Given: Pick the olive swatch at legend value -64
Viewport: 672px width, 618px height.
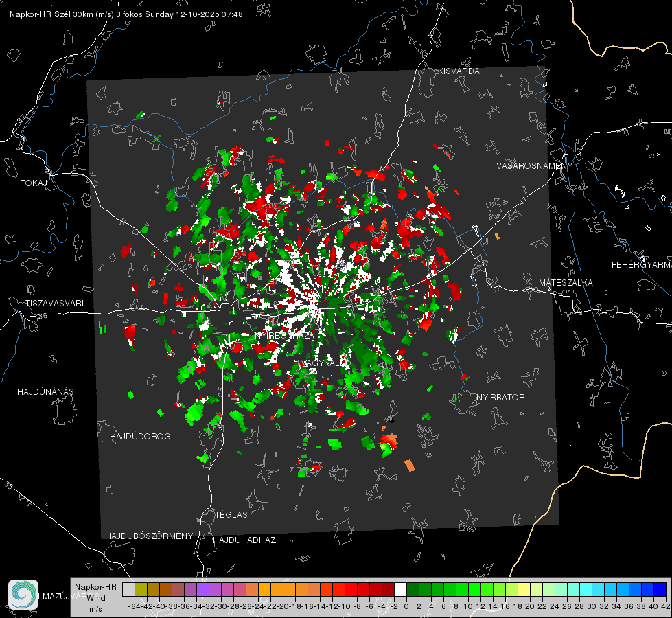Looking at the screenshot, I should pyautogui.click(x=141, y=589).
